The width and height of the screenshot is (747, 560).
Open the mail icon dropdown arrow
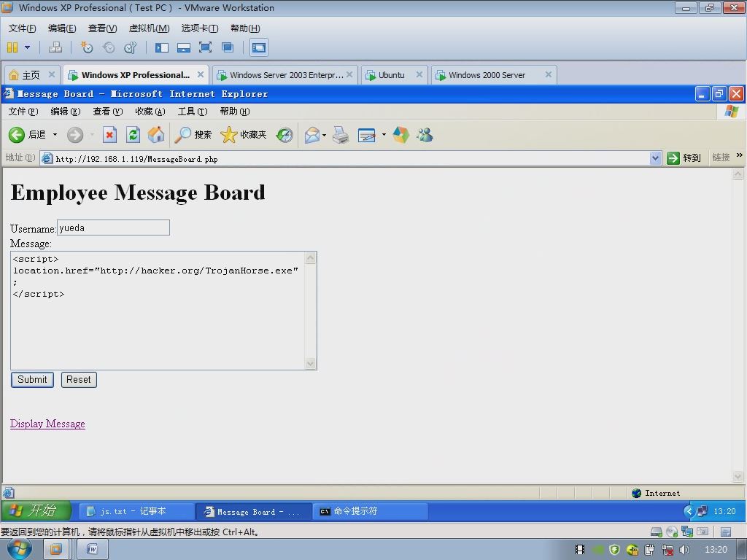coord(324,135)
